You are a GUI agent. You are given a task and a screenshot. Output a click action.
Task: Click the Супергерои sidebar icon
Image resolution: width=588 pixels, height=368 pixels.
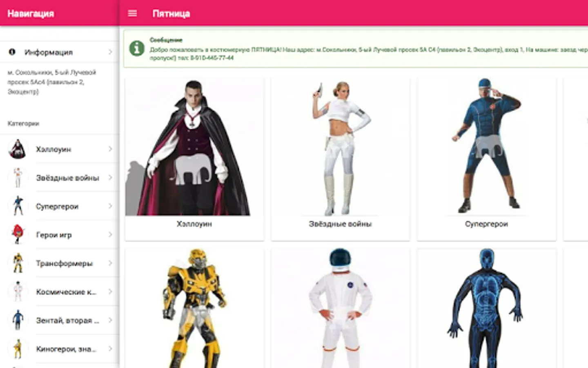[18, 206]
